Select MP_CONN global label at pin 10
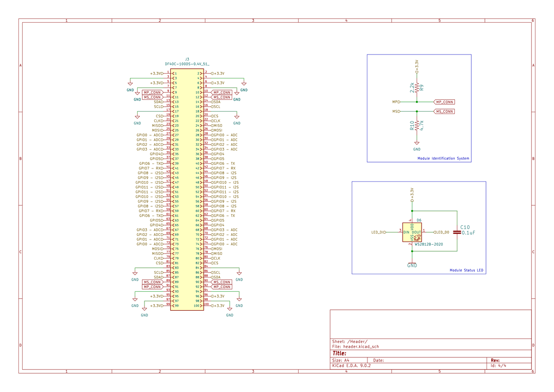Viewport: 554px width, 392px height. pyautogui.click(x=222, y=92)
